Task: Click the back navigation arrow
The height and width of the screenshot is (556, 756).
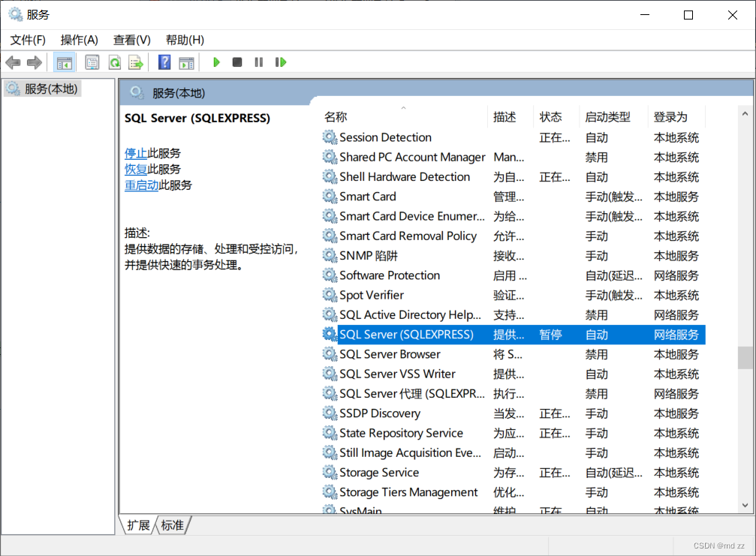Action: 13,62
